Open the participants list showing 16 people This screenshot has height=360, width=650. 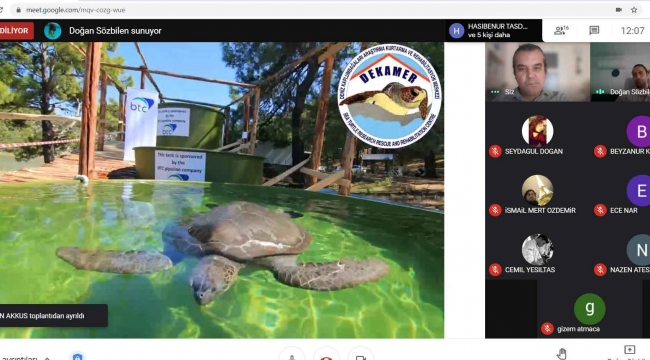(561, 30)
